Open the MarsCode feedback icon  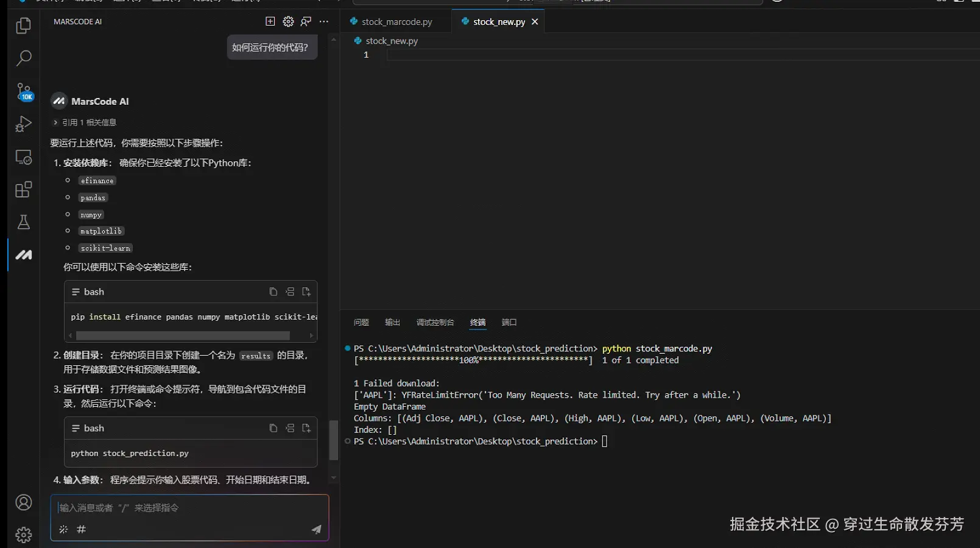tap(306, 21)
